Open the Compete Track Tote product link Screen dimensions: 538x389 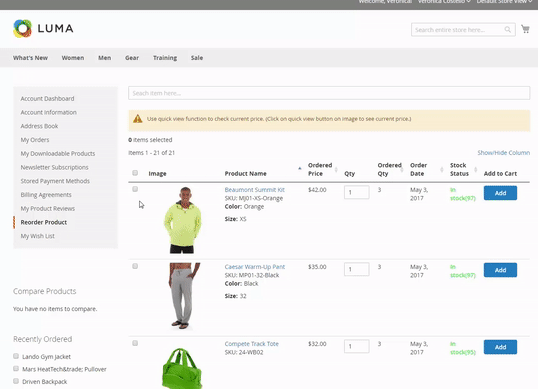point(252,344)
